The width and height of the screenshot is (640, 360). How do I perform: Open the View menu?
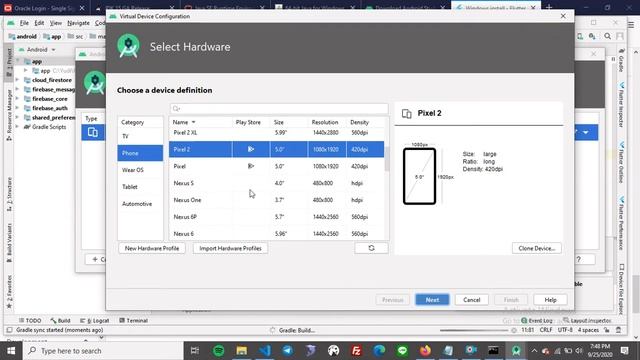[56, 23]
